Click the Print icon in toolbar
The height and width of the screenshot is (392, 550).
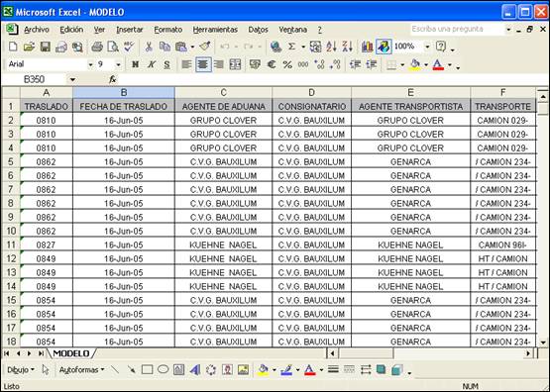[97, 47]
